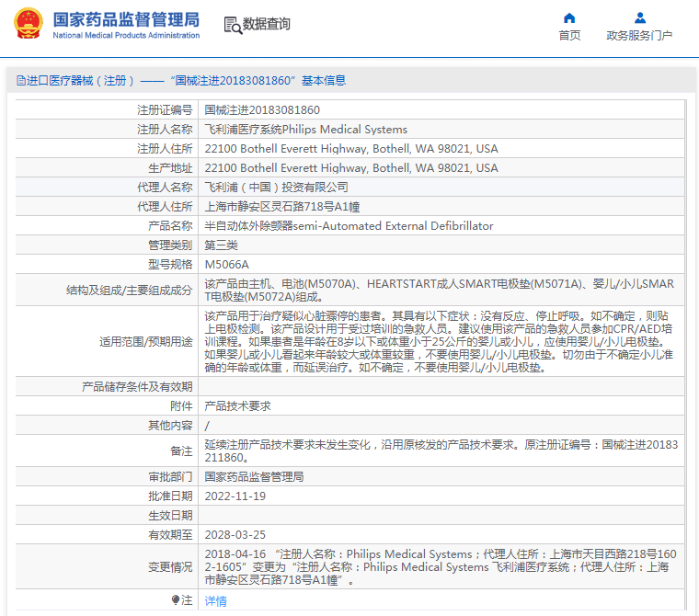Select 飞利浦（中国）投资有限公司 agent name

pos(276,188)
